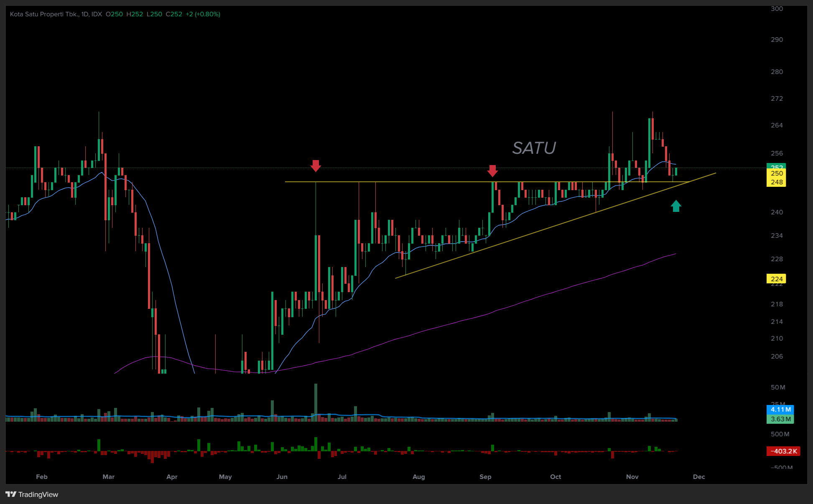This screenshot has width=813, height=504.
Task: Click the green up arrow near November
Action: pos(676,206)
